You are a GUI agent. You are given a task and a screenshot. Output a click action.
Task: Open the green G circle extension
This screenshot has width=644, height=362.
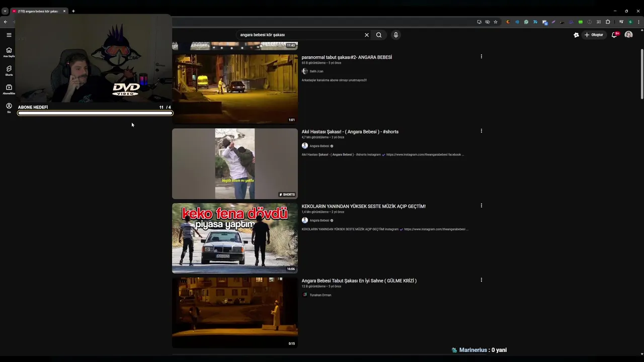[526, 22]
